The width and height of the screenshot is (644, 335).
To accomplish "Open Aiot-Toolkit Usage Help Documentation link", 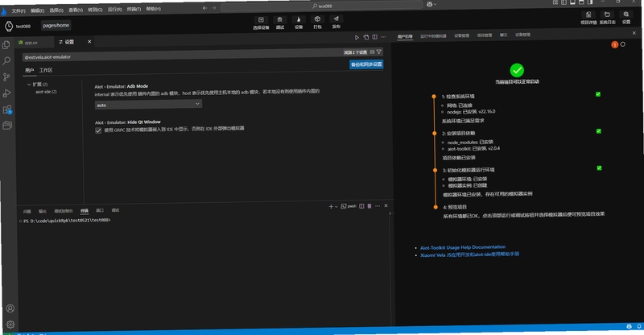I will pos(462,247).
